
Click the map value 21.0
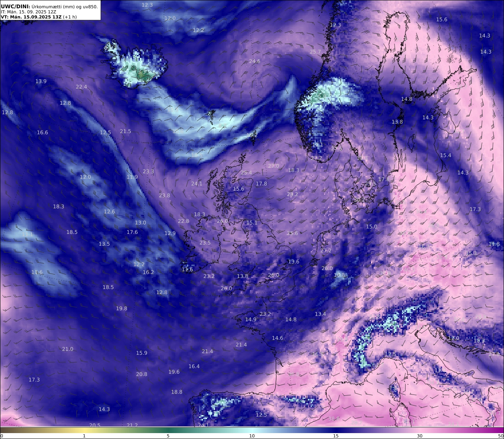[x=68, y=349]
